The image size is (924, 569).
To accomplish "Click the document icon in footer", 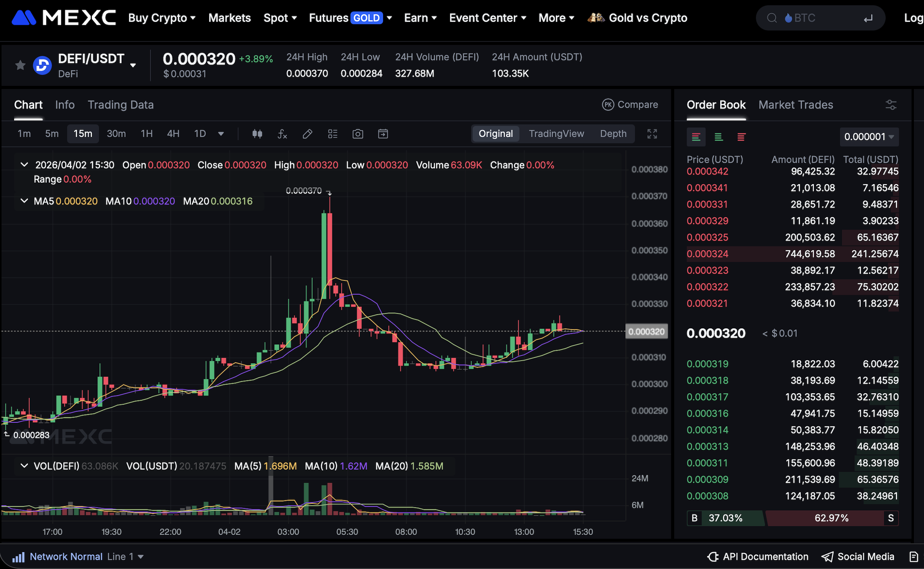I will 914,557.
